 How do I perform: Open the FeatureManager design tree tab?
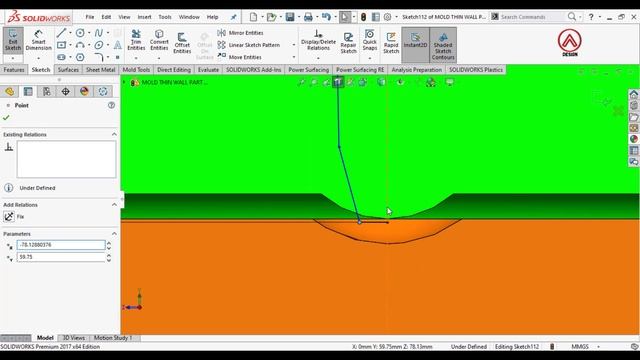tap(9, 91)
